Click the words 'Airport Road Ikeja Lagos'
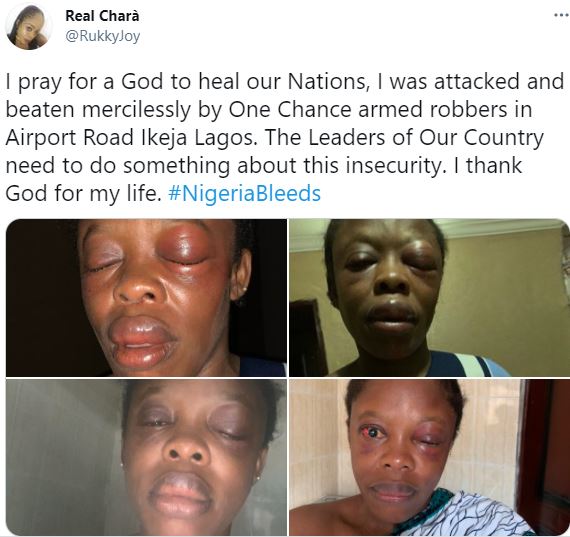570x537 pixels. [x=129, y=137]
